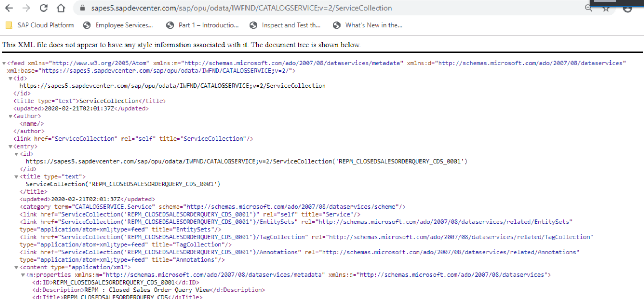Screen dimensions: 644x299
Task: Click the closing author tag
Action: click(x=29, y=131)
